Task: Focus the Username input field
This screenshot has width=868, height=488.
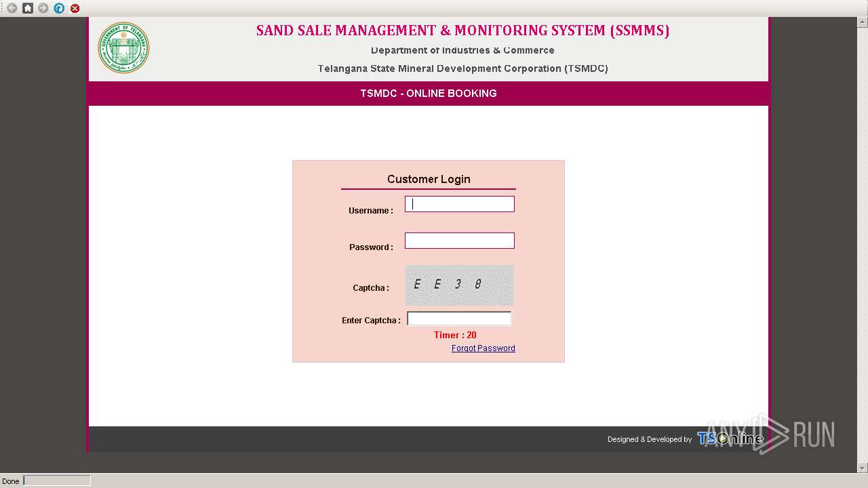Action: point(460,204)
